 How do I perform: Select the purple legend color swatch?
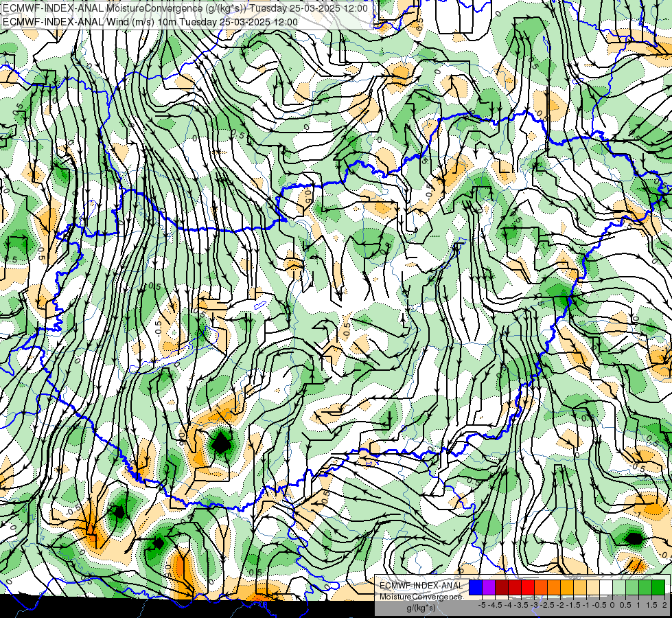489,587
